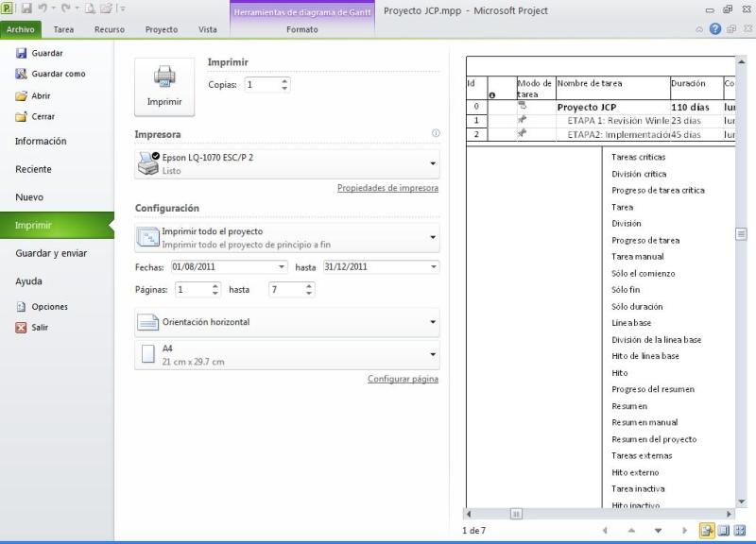The image size is (756, 544).
Task: Click Salir in the Archivo sidebar
Action: coord(39,328)
